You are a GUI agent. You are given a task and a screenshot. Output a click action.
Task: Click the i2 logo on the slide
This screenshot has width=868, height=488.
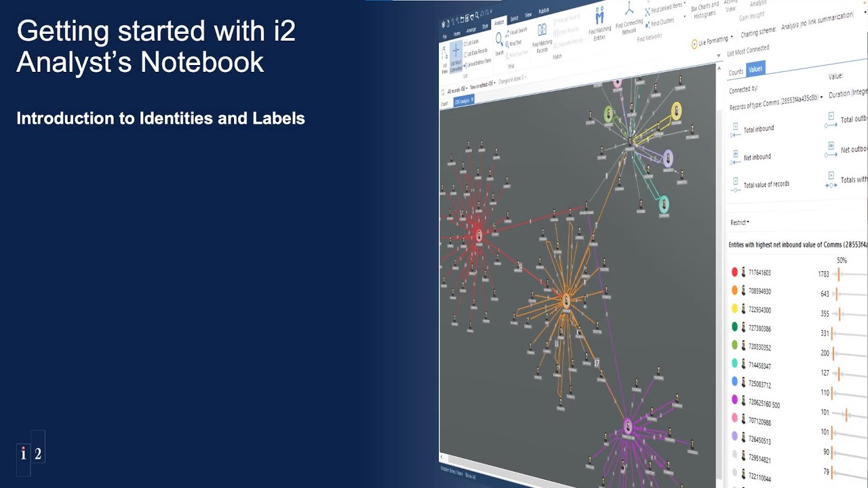tap(31, 453)
